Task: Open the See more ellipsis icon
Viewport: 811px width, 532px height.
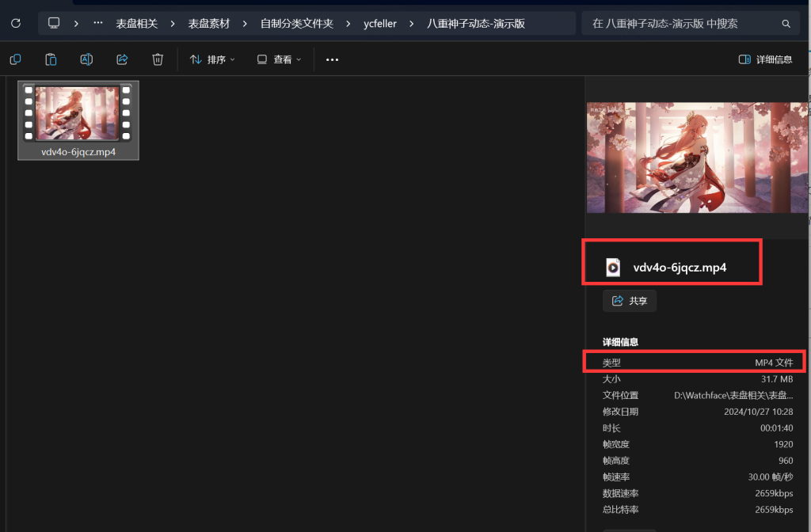Action: (331, 59)
